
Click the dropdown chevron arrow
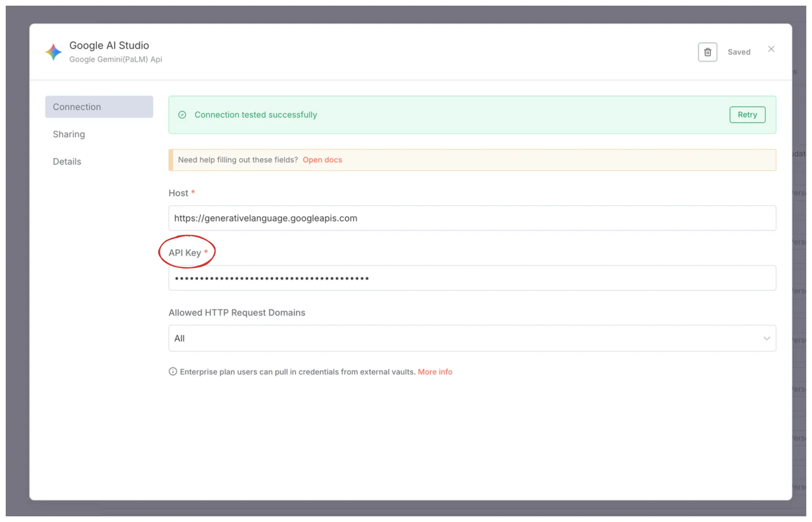[767, 338]
